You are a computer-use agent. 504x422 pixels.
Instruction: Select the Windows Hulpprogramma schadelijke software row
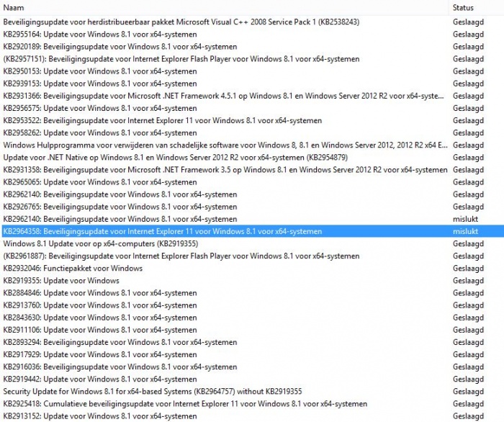(252, 145)
